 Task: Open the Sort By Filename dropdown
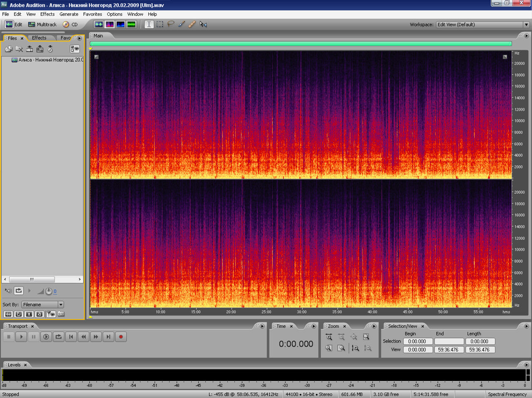coord(61,304)
